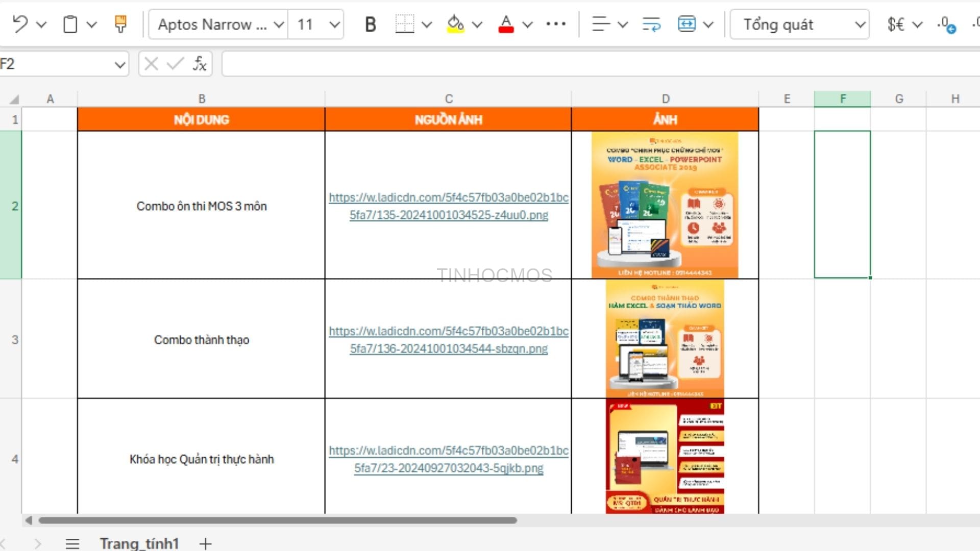Click the horizontal scrollbar thumb
Screen dimensions: 980x551
[278, 520]
